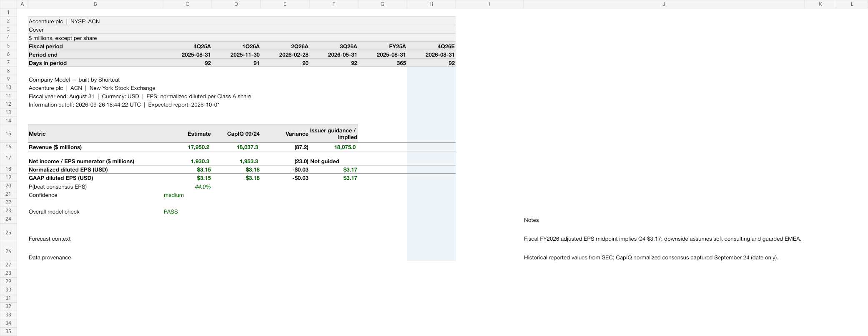Select row 16 header

pos(8,147)
